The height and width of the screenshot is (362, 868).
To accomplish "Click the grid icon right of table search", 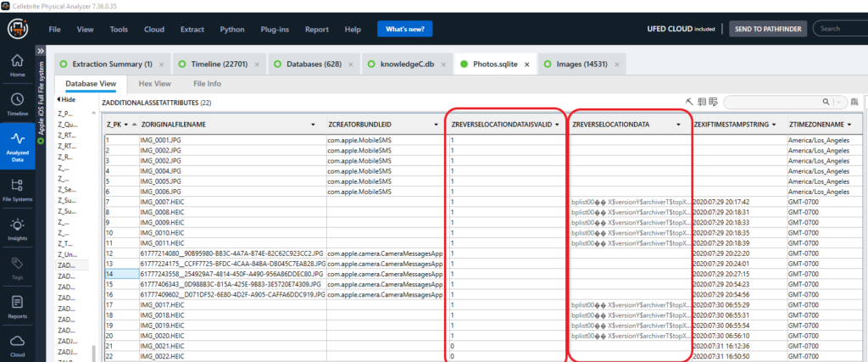I will point(854,102).
